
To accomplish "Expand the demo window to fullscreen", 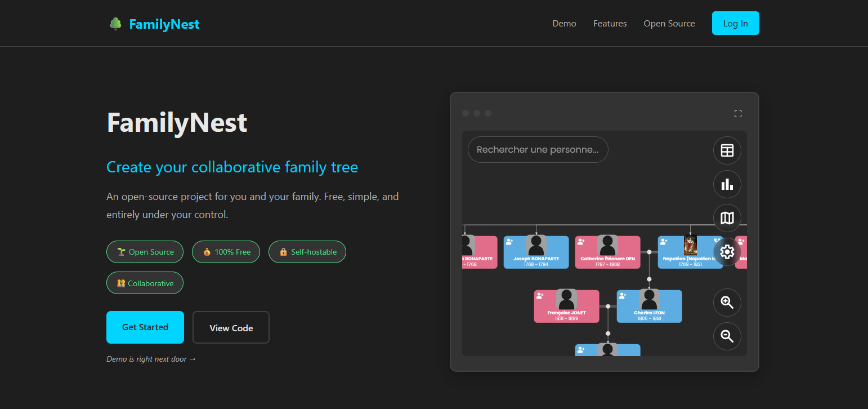I will click(738, 113).
